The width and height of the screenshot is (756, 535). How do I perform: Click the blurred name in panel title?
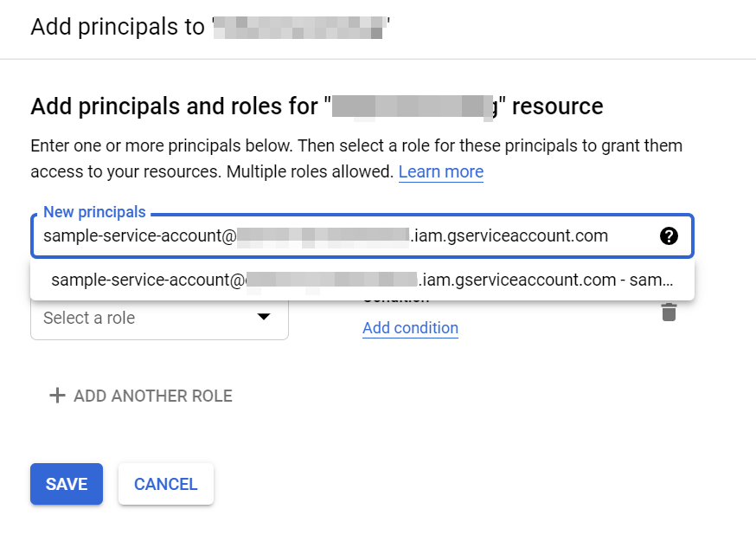pyautogui.click(x=297, y=27)
